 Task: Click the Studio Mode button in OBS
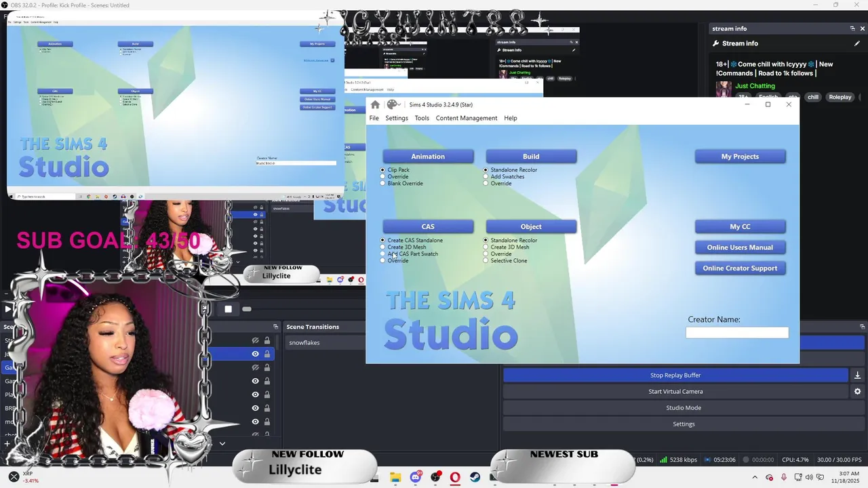point(684,407)
